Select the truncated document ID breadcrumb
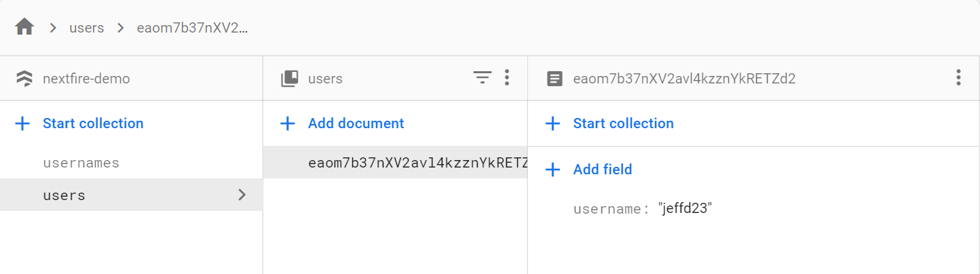980x274 pixels. [x=192, y=28]
